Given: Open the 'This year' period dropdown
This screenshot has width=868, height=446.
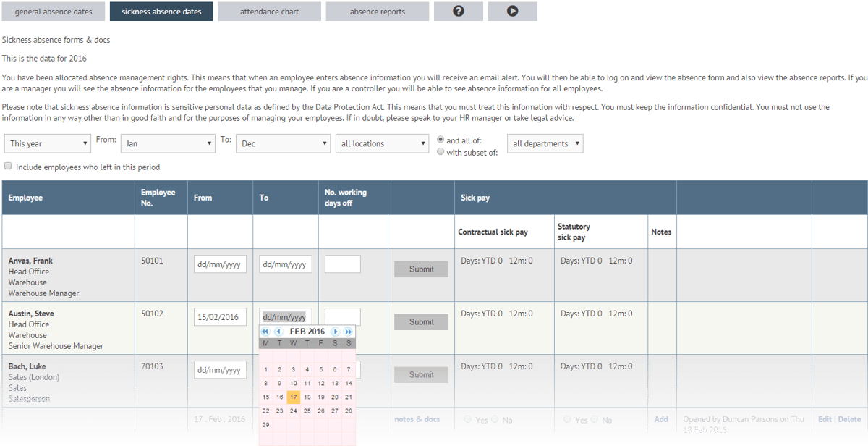Looking at the screenshot, I should [47, 143].
